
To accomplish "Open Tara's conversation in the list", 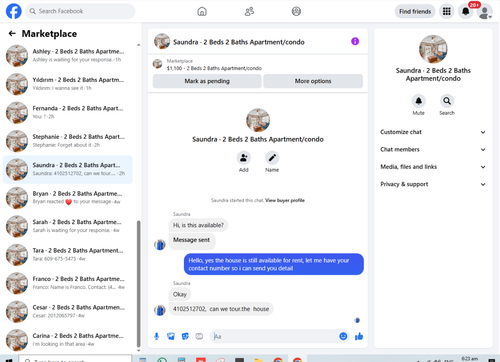I will pos(68,254).
